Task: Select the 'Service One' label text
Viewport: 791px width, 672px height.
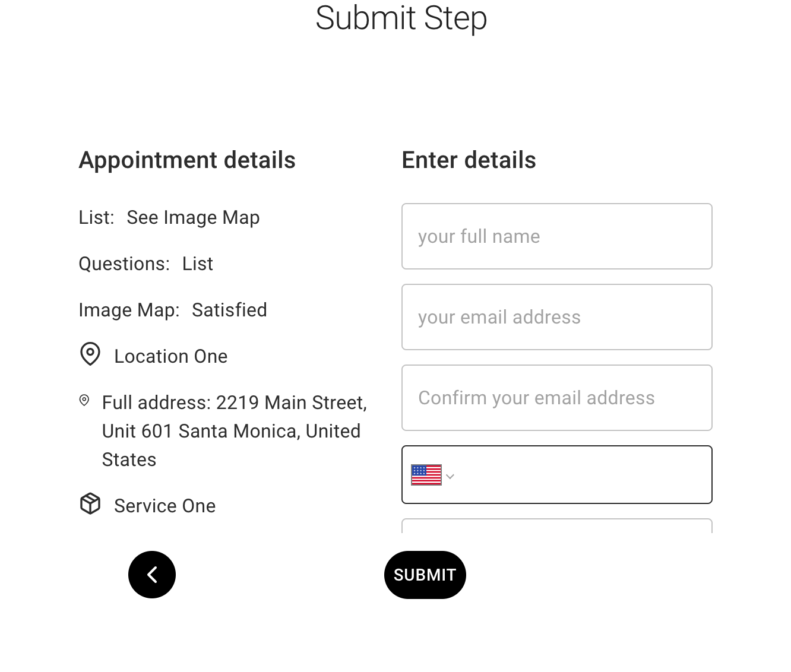Action: click(x=165, y=506)
